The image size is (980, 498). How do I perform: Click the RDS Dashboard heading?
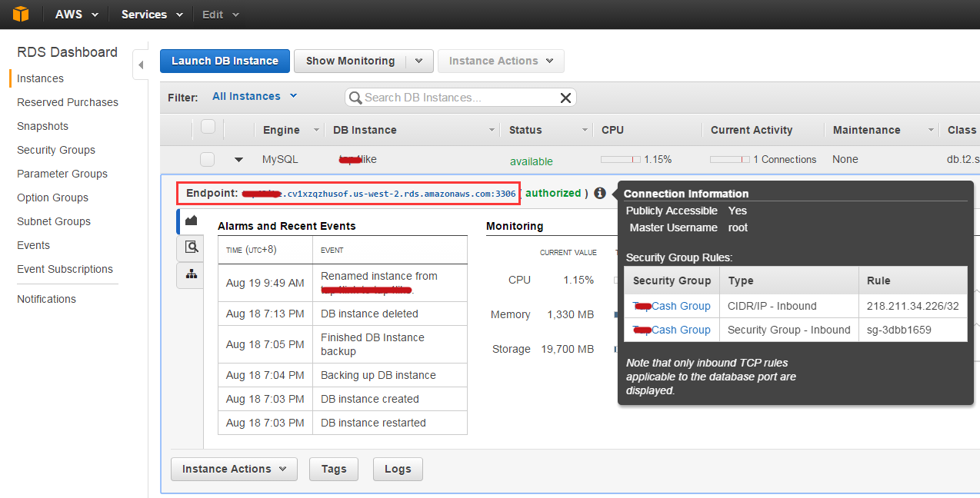(67, 52)
